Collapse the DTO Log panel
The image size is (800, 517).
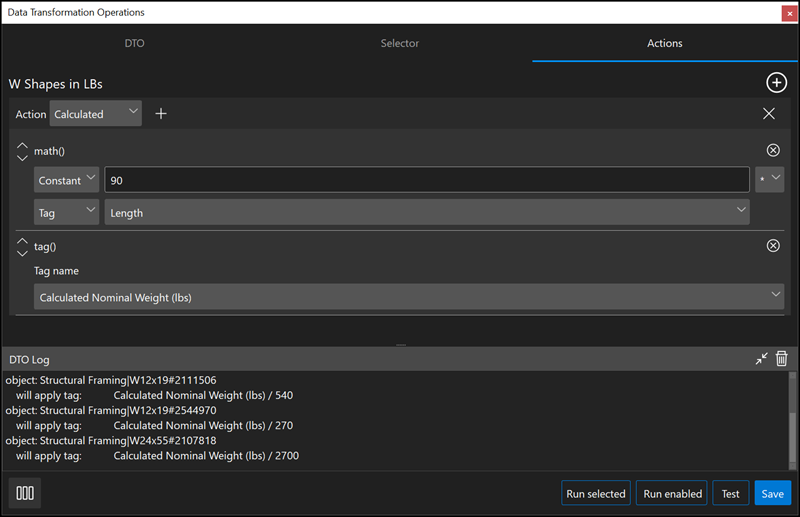tap(761, 359)
